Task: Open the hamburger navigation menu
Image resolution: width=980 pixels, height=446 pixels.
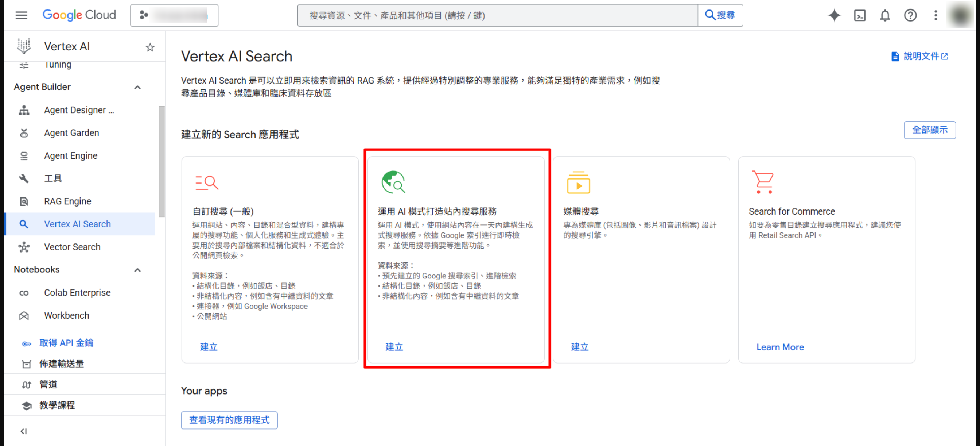Action: pyautogui.click(x=21, y=15)
